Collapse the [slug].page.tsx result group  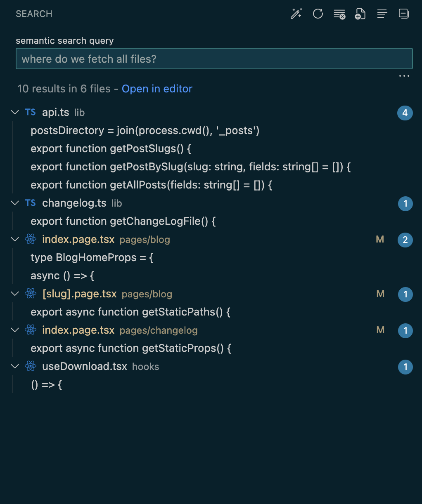click(x=15, y=294)
